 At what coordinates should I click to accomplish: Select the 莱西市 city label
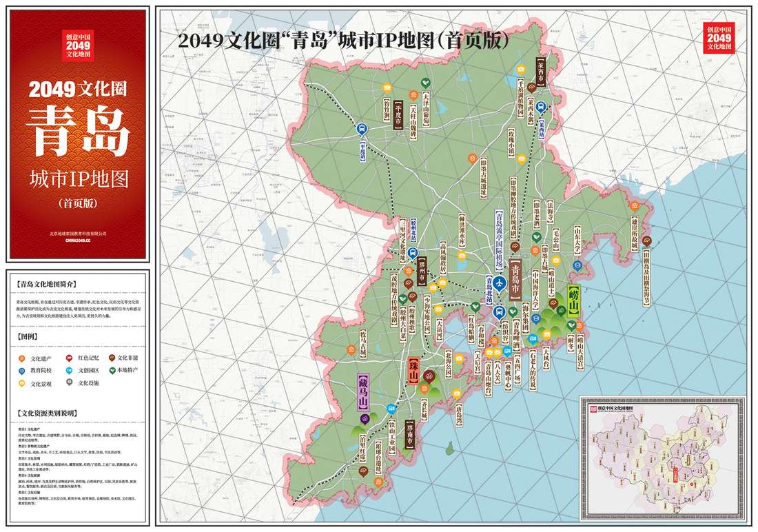click(x=540, y=72)
